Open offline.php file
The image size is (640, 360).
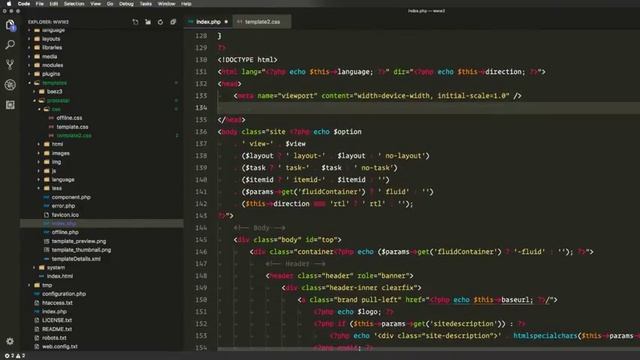coord(65,232)
